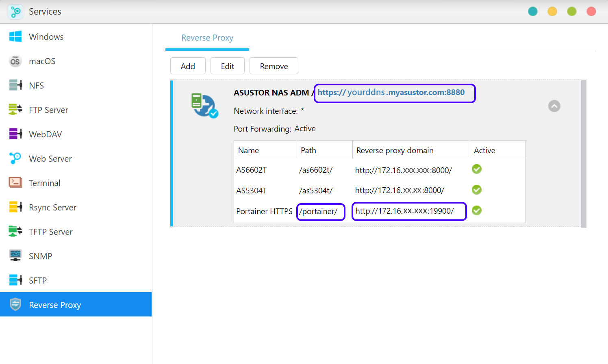The width and height of the screenshot is (608, 364).
Task: Click the Active column header
Action: tap(498, 150)
